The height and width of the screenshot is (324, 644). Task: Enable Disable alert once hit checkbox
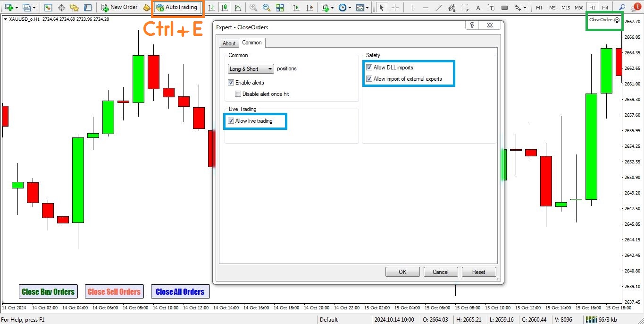point(238,94)
